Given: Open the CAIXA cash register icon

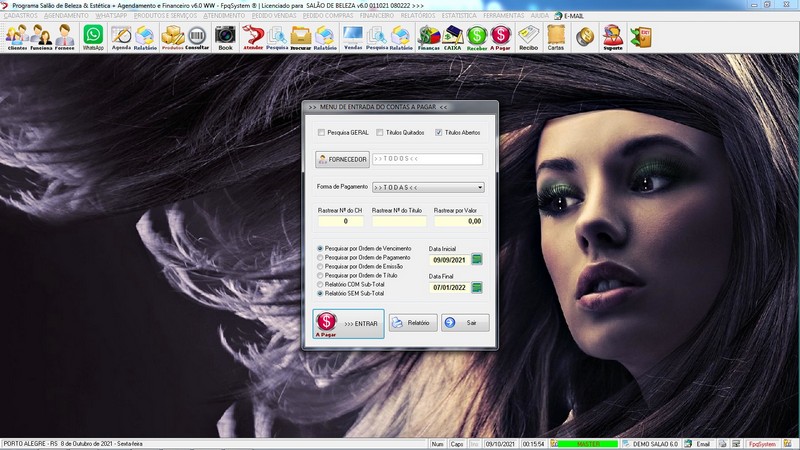Looking at the screenshot, I should tap(452, 37).
